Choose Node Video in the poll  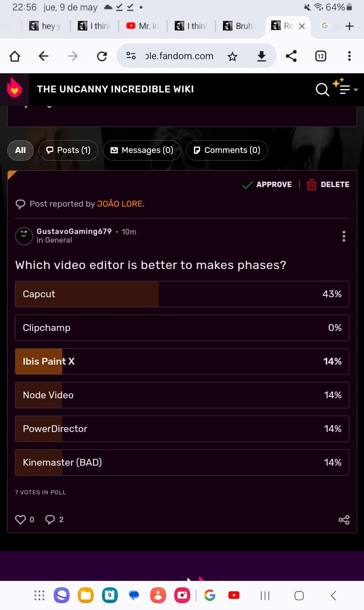click(x=182, y=395)
